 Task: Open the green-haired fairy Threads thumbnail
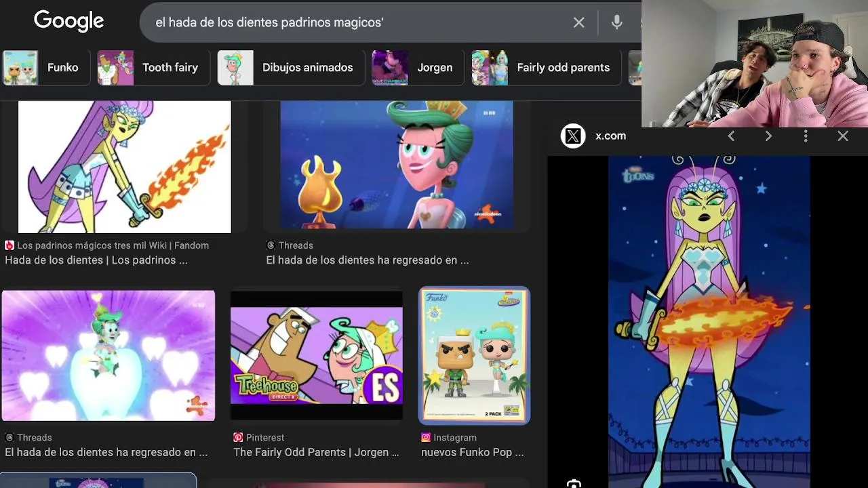click(x=397, y=165)
